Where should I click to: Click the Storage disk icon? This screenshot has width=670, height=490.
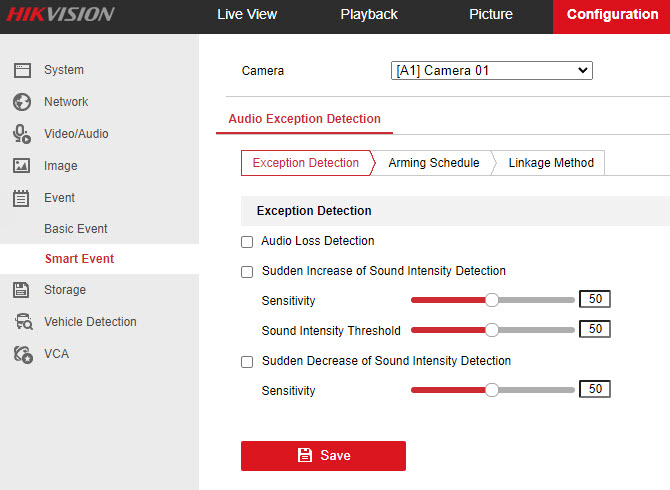click(x=21, y=290)
